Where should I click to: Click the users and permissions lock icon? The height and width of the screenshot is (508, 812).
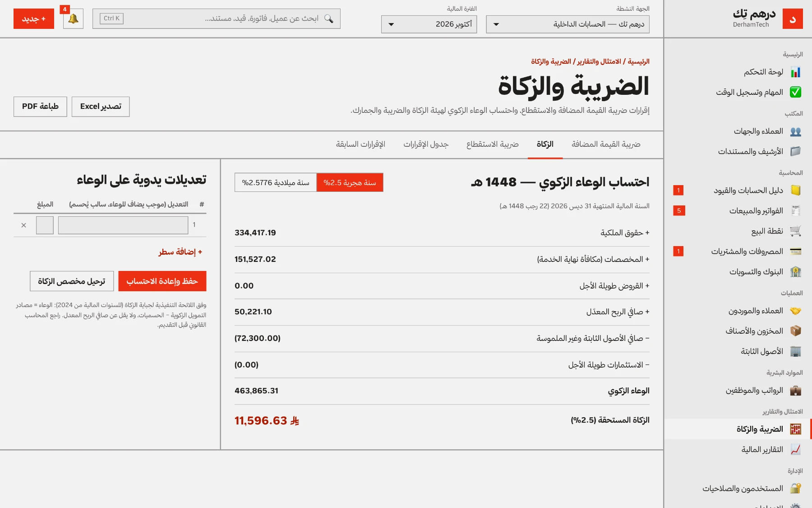[x=795, y=489]
